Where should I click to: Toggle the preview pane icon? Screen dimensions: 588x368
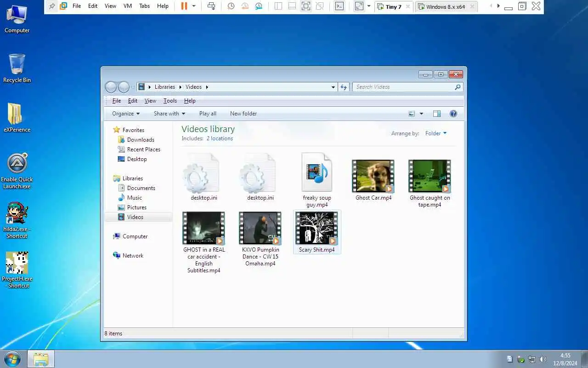[437, 114]
